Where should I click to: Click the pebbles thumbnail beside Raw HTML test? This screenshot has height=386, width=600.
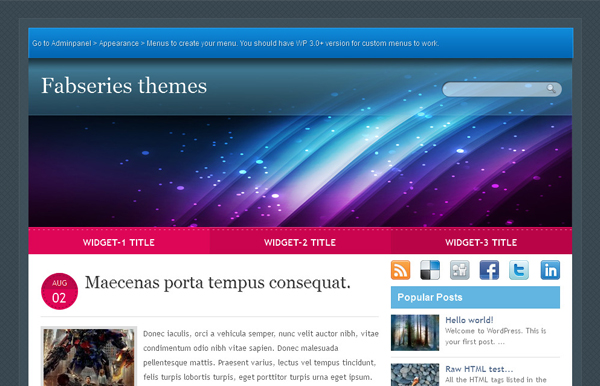[415, 375]
